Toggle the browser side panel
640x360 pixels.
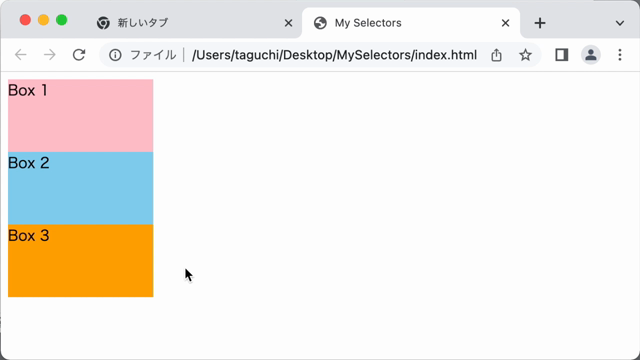click(x=562, y=55)
